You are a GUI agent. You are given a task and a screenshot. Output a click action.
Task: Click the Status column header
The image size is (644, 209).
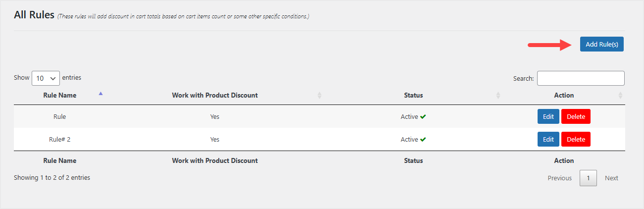(413, 95)
